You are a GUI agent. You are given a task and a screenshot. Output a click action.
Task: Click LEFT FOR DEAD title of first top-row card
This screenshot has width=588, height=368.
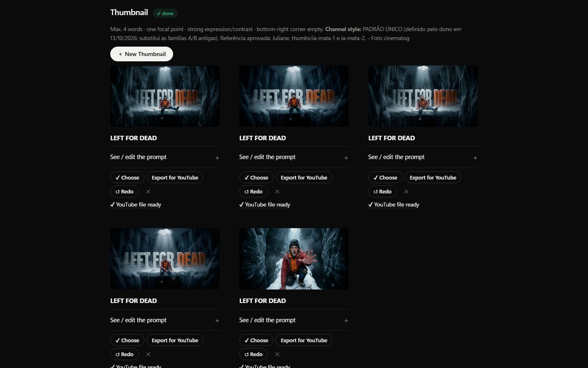[134, 138]
